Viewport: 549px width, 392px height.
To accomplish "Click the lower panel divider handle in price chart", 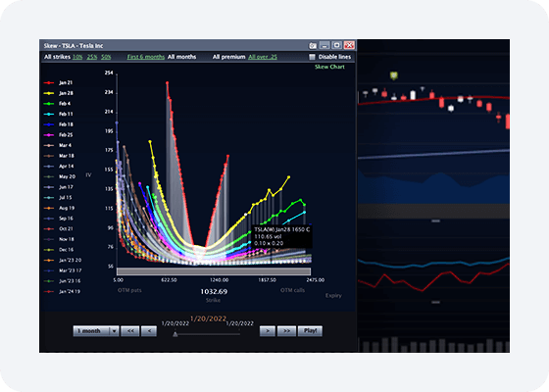I will point(435,302).
